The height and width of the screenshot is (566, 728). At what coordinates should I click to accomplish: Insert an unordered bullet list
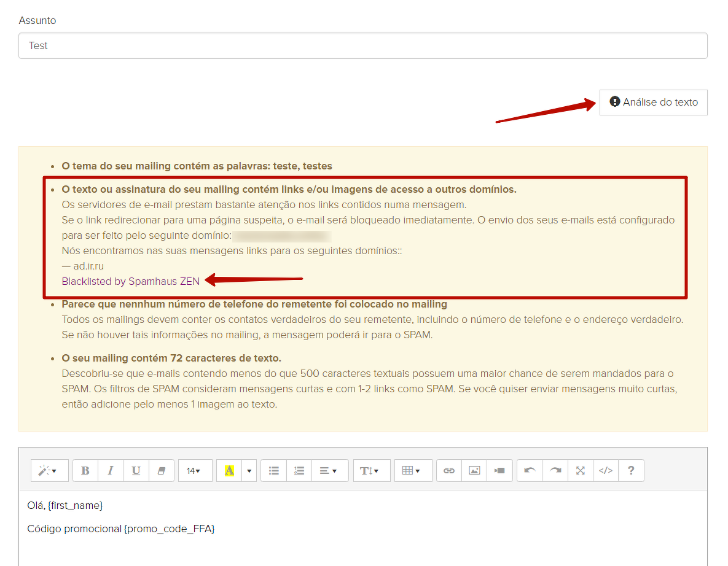click(x=274, y=471)
